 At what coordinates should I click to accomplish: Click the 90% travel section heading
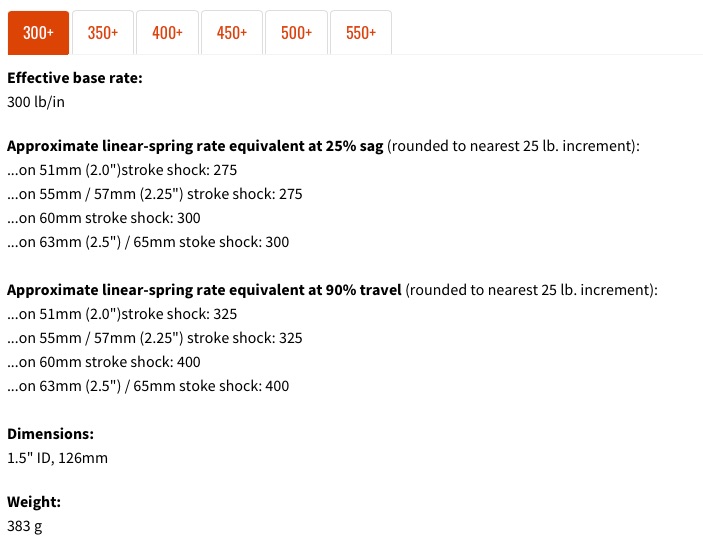(x=204, y=290)
